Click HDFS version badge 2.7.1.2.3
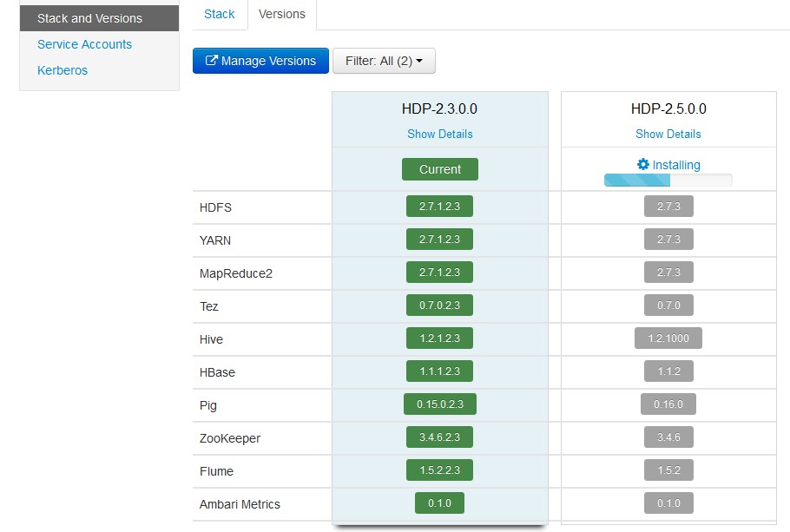 [439, 207]
